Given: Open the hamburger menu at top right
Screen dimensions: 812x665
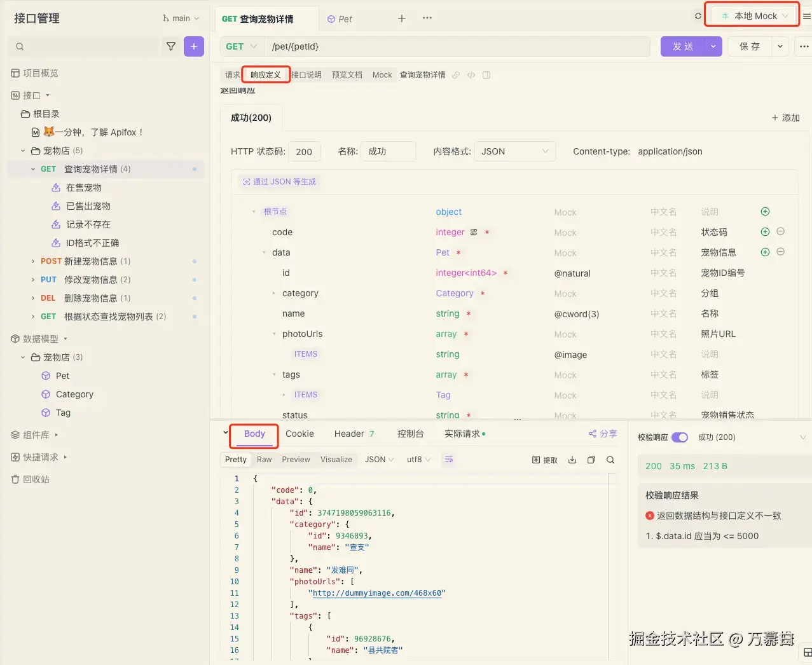Looking at the screenshot, I should coord(806,17).
